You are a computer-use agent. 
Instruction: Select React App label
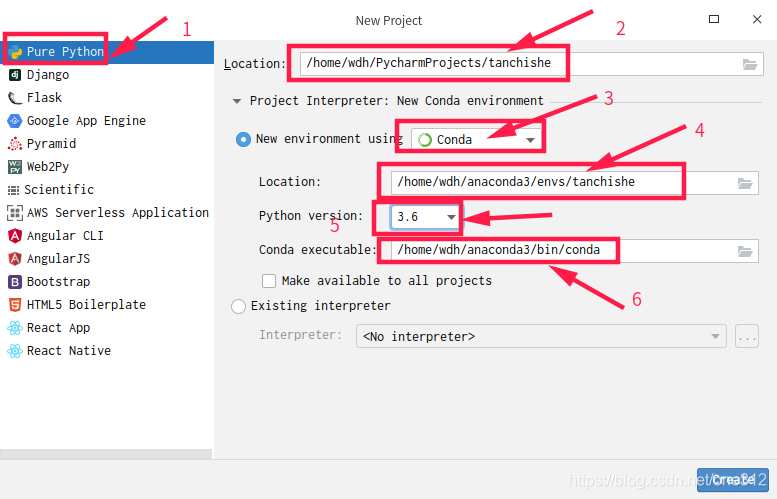[58, 328]
